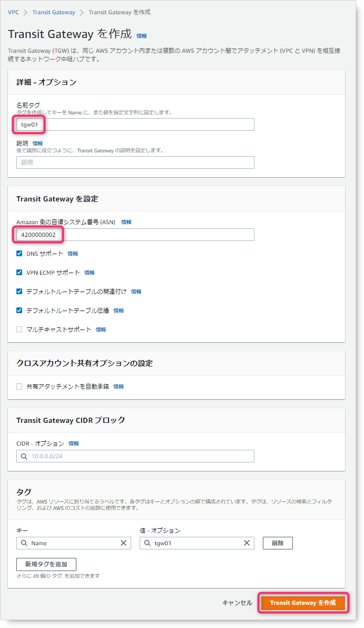364x628 pixels.
Task: Click search icon in the tag value field
Action: pyautogui.click(x=147, y=543)
